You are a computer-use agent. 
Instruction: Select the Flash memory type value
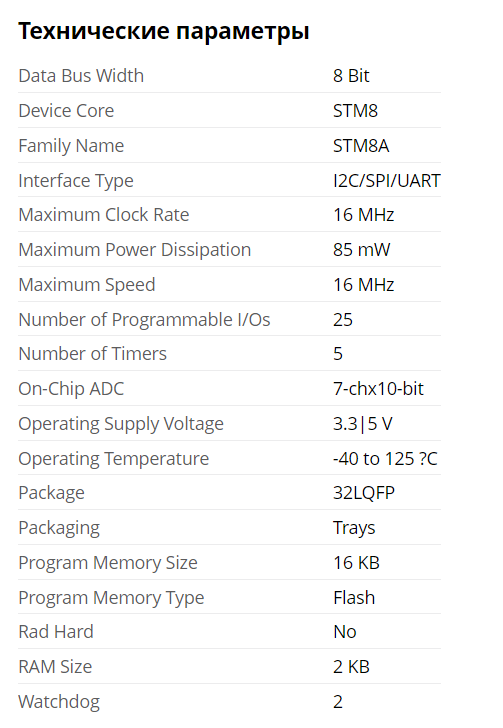coord(354,598)
